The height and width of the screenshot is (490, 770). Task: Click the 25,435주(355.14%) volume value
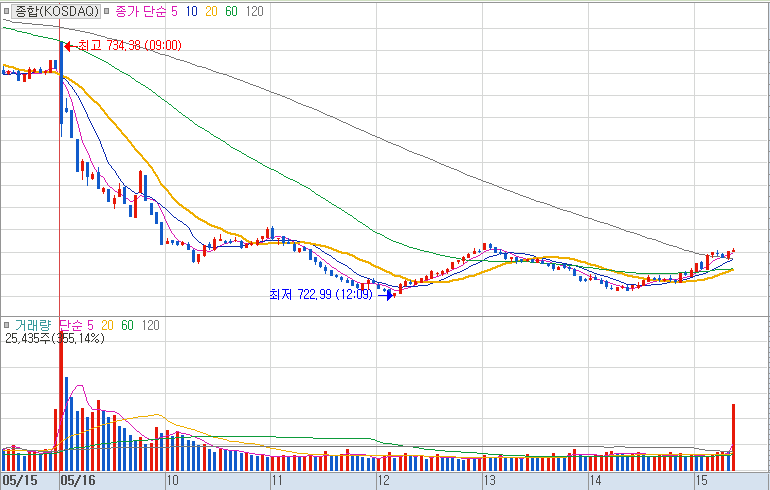(55, 338)
